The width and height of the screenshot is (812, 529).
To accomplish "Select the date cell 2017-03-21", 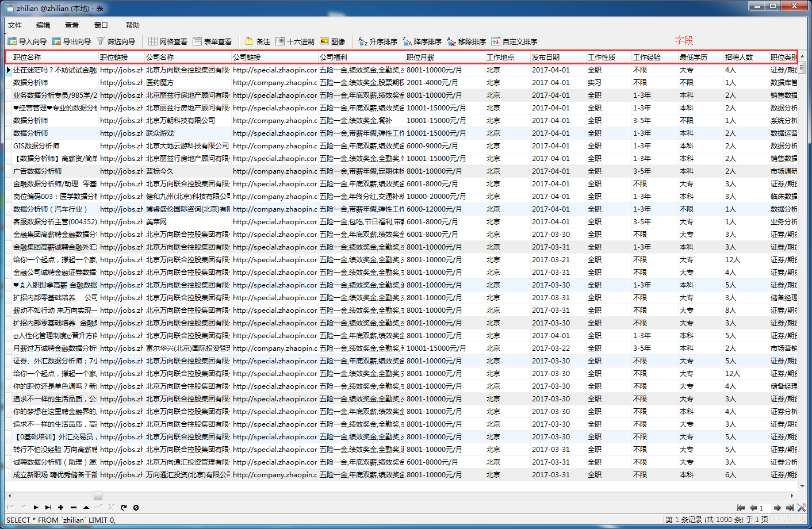I will (x=558, y=259).
